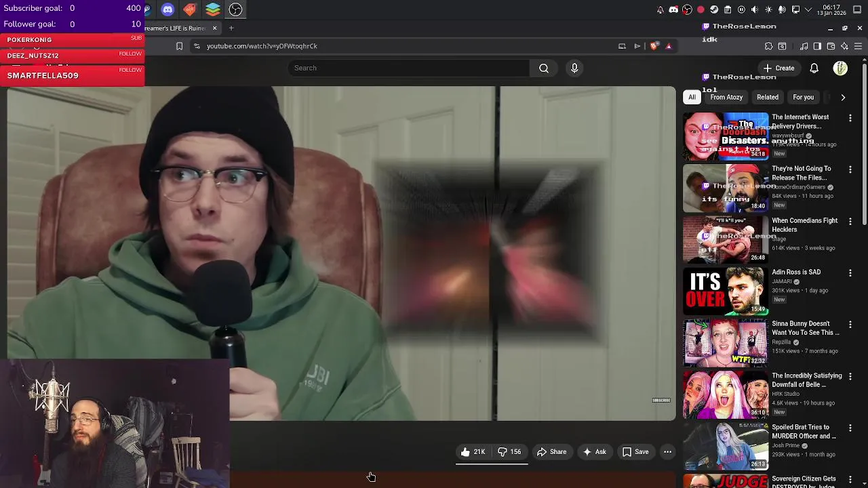Bookmark this page in the address bar
Screen dimensions: 868x488
click(179, 46)
